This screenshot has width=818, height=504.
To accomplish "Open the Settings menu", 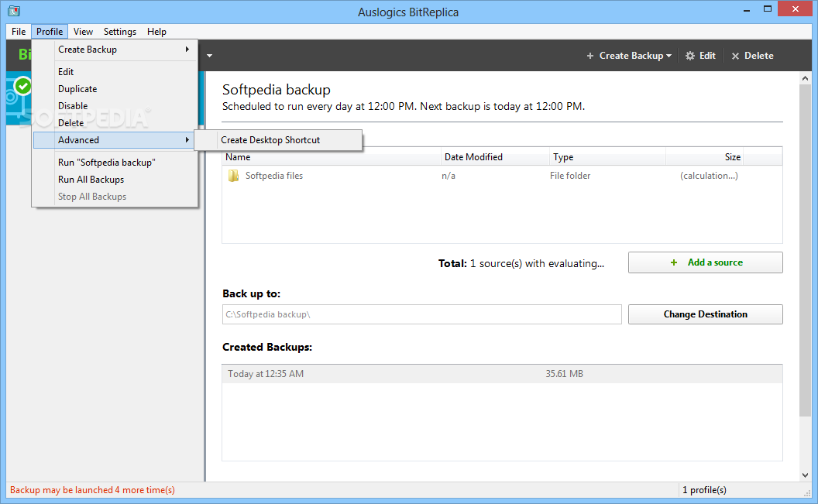I will coord(120,31).
